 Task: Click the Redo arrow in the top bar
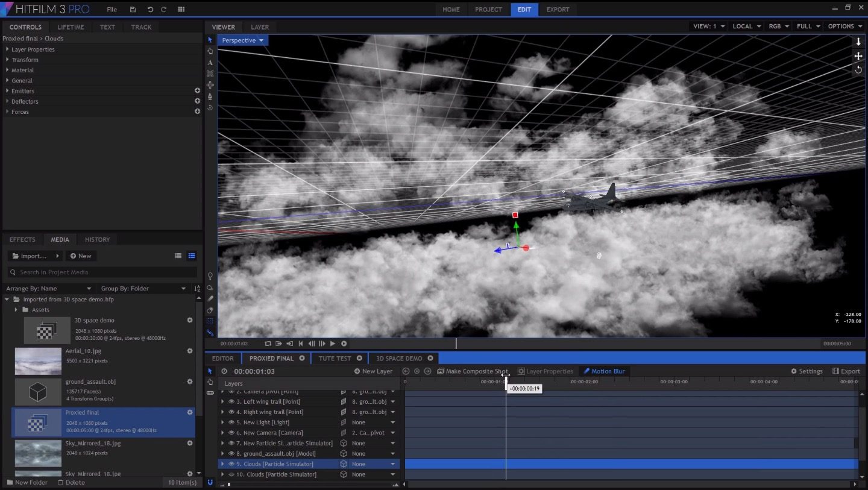(163, 10)
